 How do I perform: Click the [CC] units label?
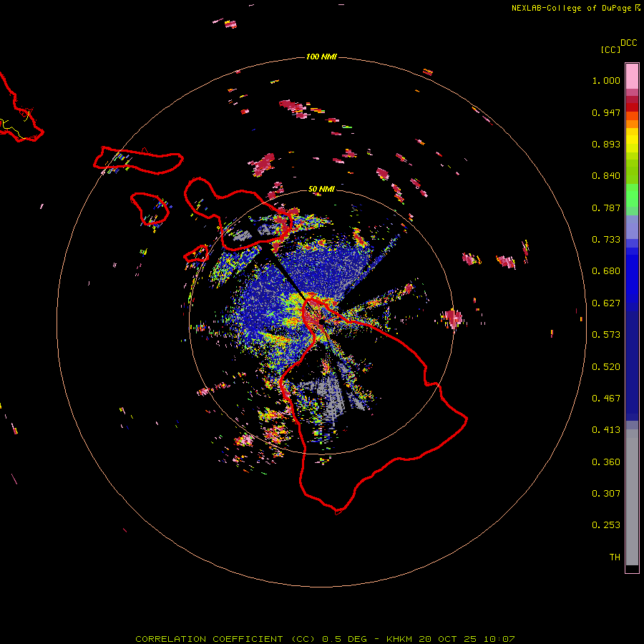pos(610,49)
